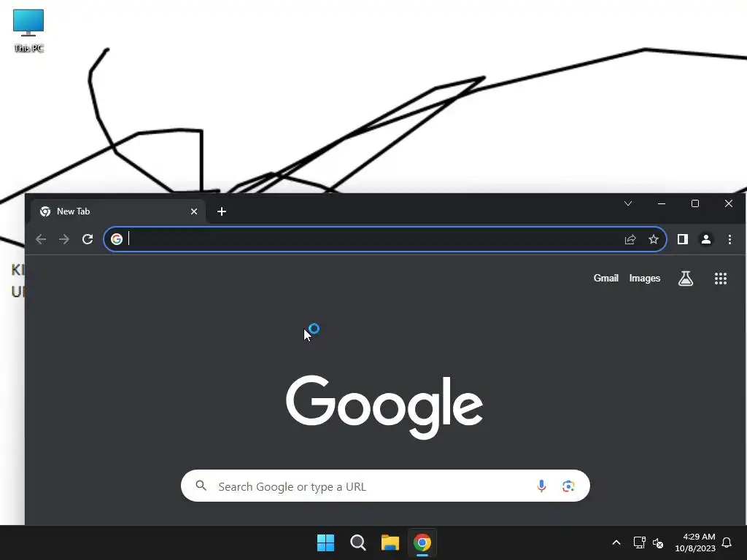Open This PC desktop icon
The width and height of the screenshot is (747, 560).
[x=28, y=31]
